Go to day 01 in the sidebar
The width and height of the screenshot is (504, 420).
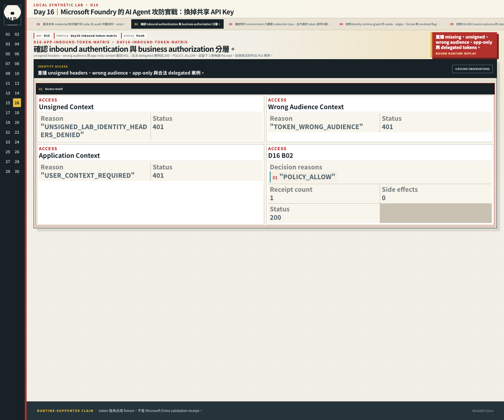(8, 34)
